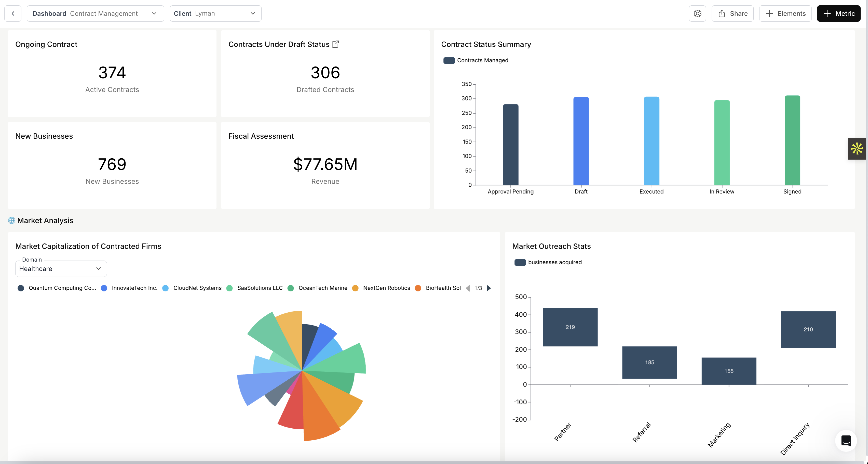The height and width of the screenshot is (464, 868).
Task: Click the back arrow at top left
Action: tap(13, 14)
